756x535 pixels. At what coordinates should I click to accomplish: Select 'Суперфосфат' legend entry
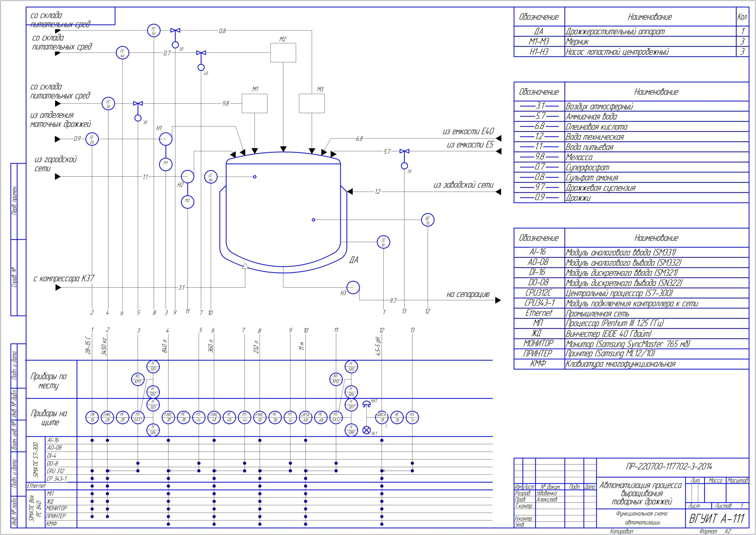click(587, 168)
